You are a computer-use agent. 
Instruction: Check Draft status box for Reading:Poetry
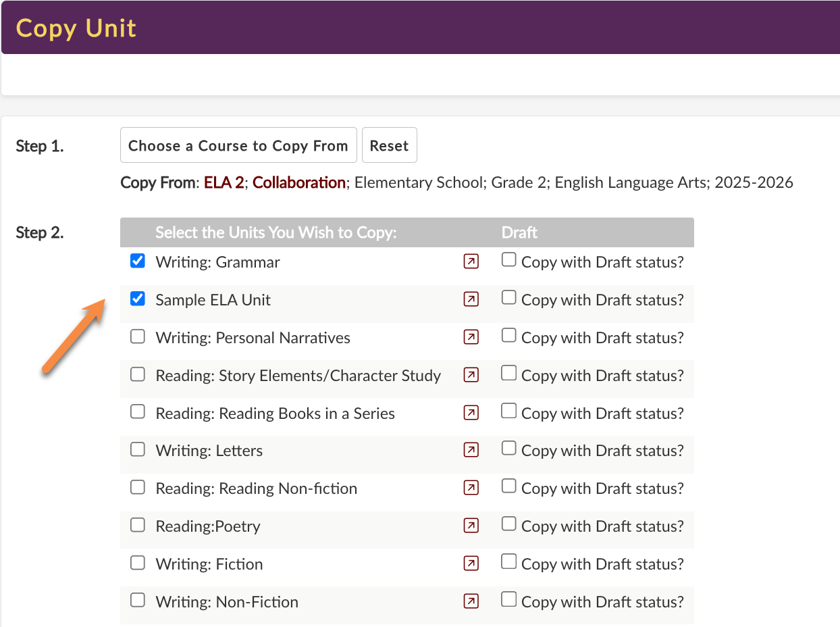coord(508,524)
